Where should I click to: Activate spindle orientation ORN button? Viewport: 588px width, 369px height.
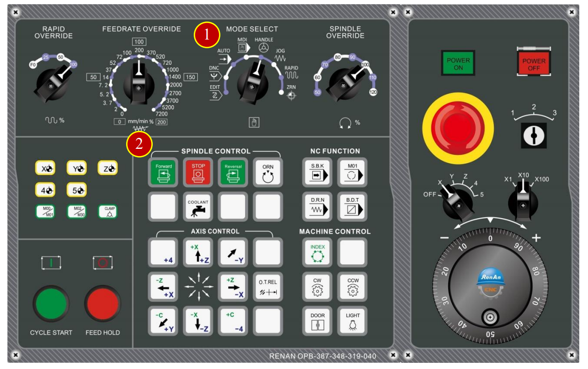click(268, 172)
